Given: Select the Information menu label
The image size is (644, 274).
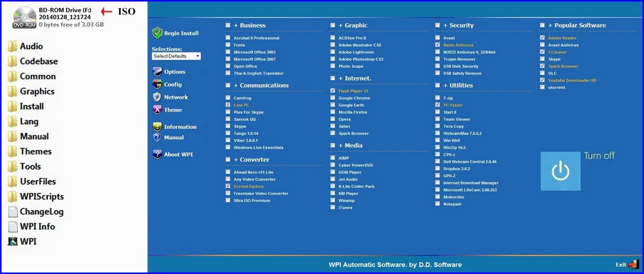Looking at the screenshot, I should pos(180,127).
